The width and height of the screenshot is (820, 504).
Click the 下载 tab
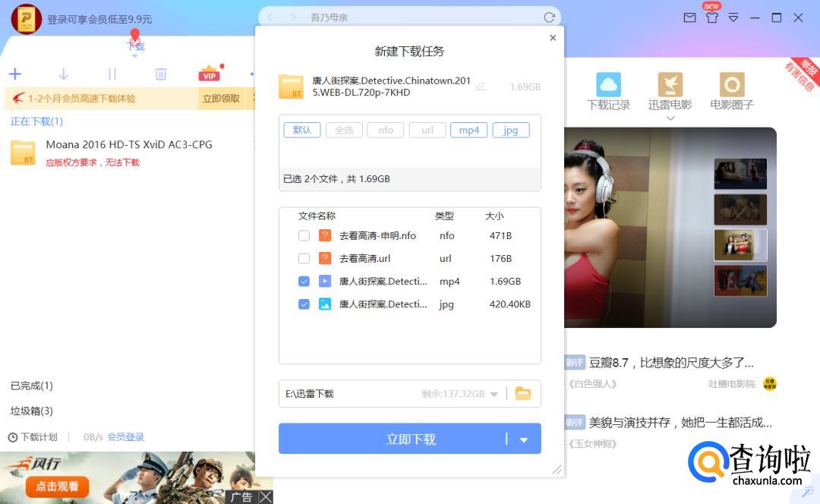(x=135, y=46)
